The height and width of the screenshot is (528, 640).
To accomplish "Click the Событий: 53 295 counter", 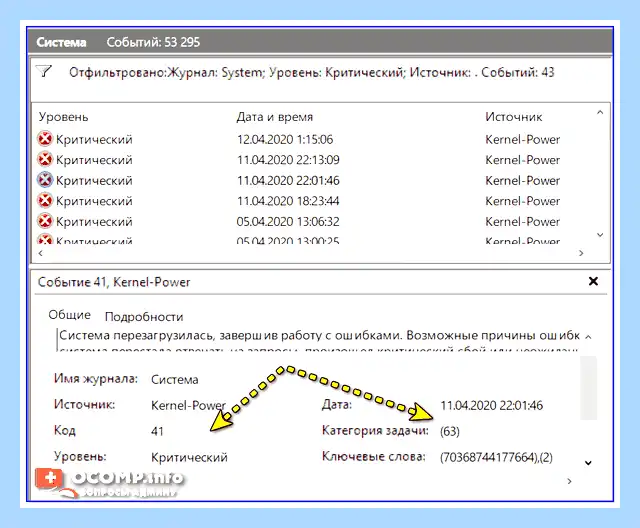I will tap(153, 42).
